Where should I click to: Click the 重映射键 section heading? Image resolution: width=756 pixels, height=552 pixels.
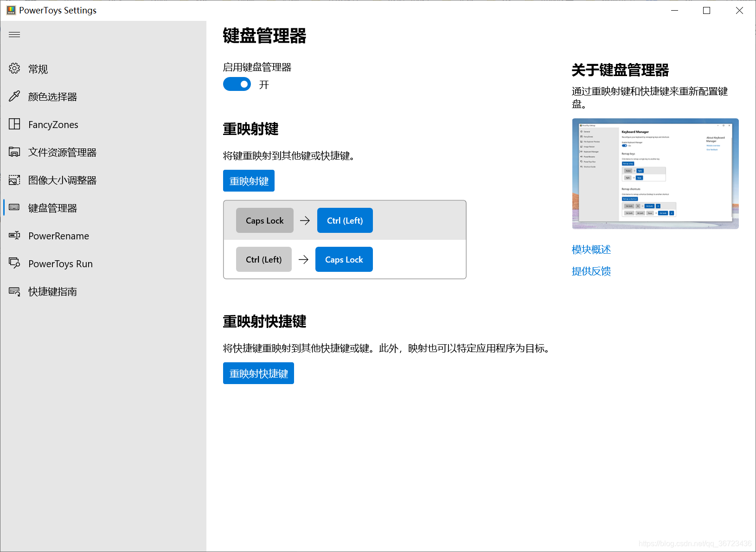[250, 129]
